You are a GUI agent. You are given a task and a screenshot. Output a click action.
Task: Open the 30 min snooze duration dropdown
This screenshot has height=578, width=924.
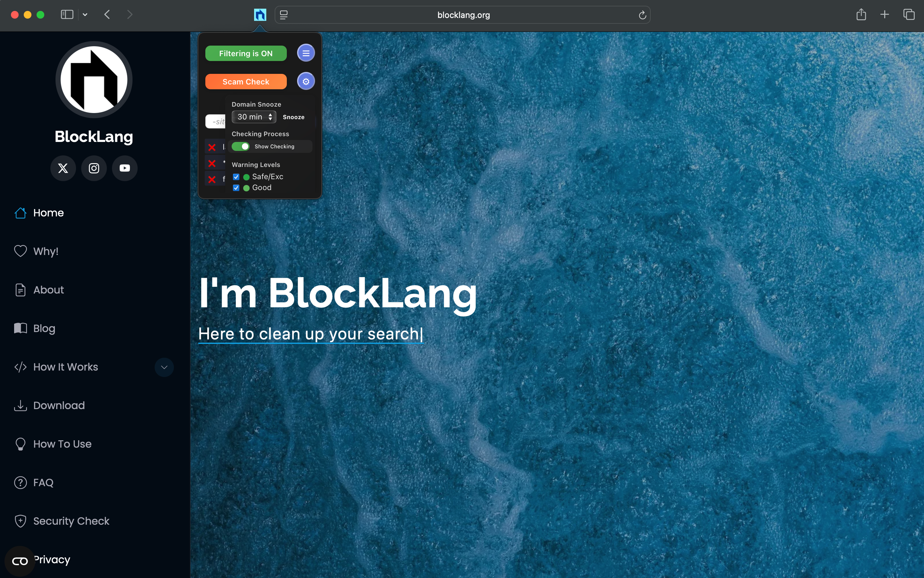(254, 117)
